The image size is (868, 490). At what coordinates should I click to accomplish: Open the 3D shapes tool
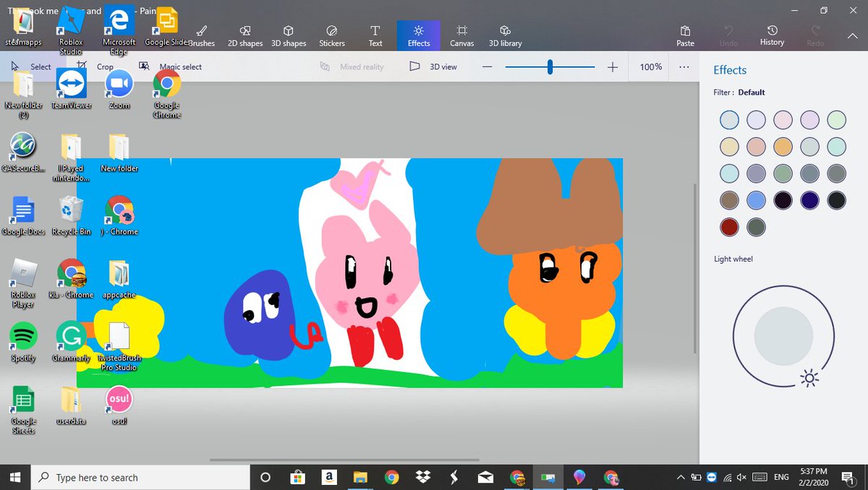[289, 35]
